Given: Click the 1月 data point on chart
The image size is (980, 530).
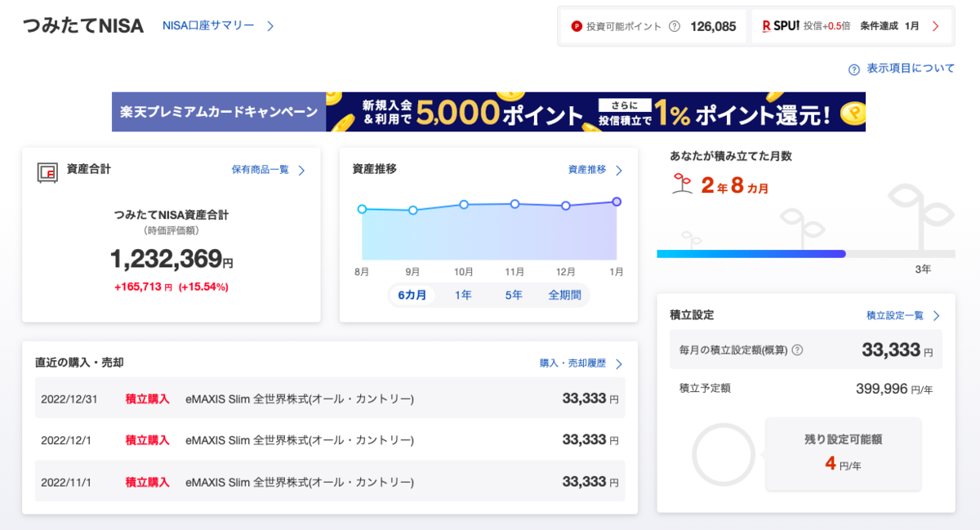Looking at the screenshot, I should tap(617, 202).
